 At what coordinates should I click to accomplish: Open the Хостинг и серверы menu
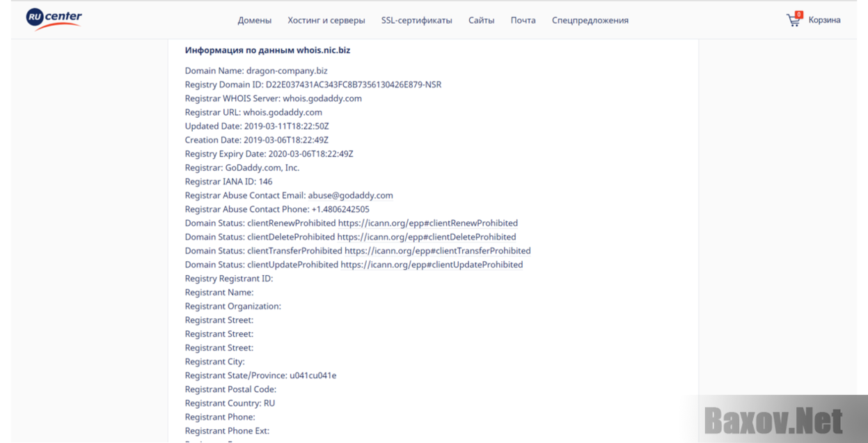pos(326,20)
